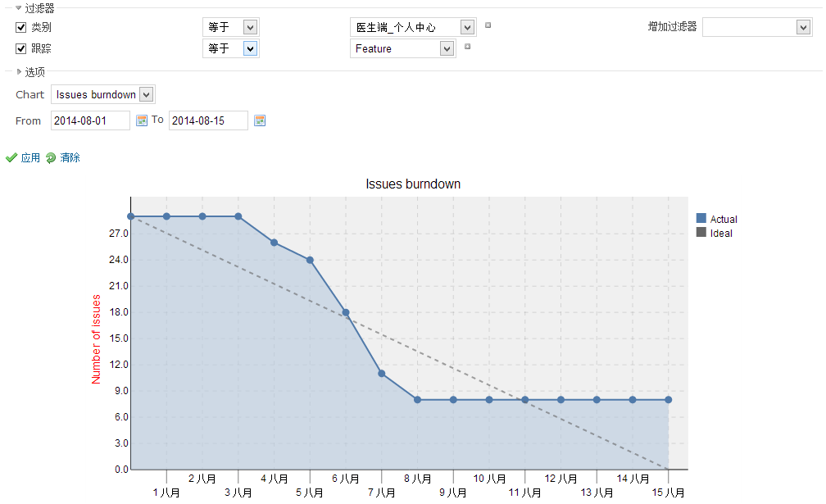The width and height of the screenshot is (826, 504).
Task: Click Actual data point at 3 八月
Action: coord(238,216)
